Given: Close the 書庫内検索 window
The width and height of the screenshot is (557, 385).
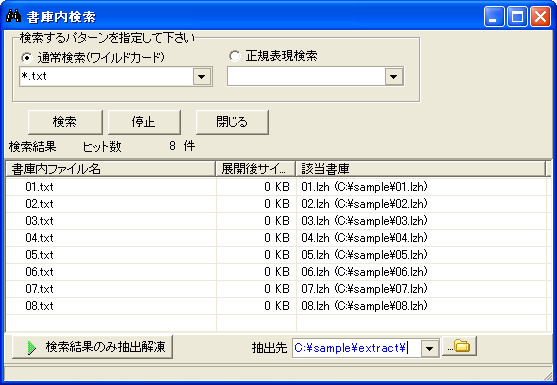Looking at the screenshot, I should click(540, 17).
